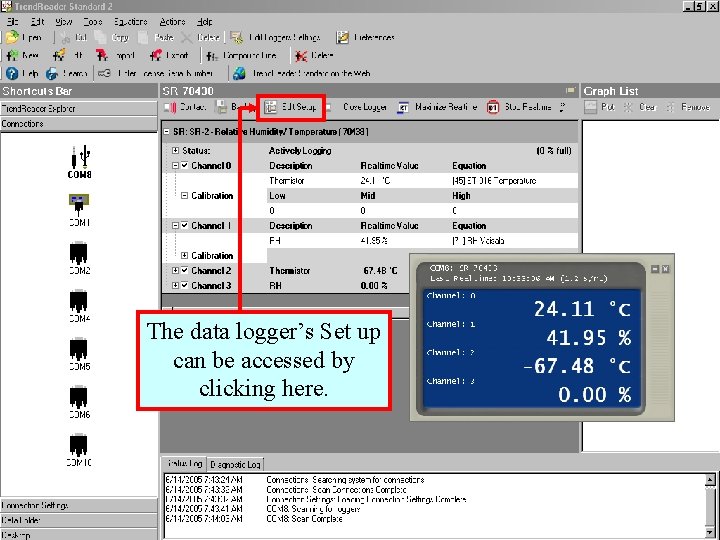Expand the Channel 3 node

coord(175,285)
